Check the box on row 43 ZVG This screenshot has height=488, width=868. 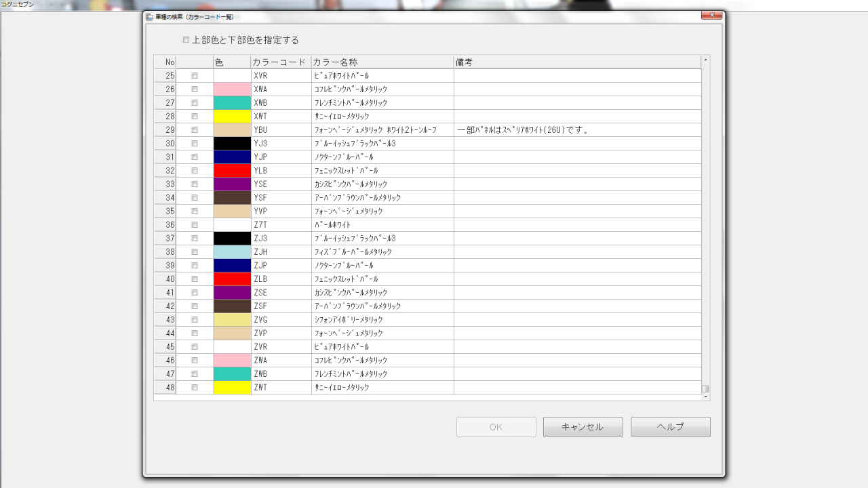195,319
